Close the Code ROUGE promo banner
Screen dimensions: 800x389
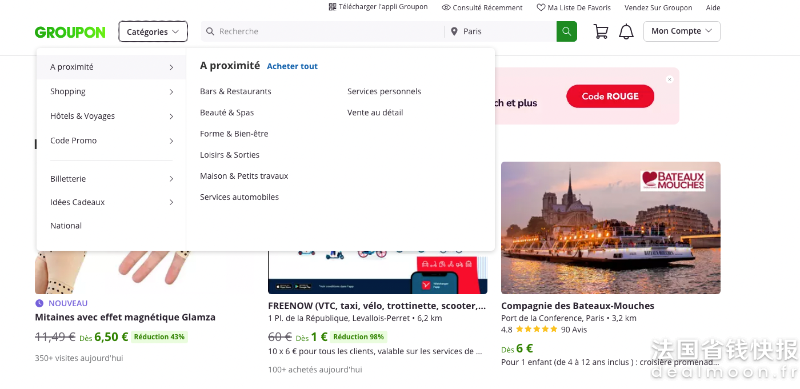coord(669,79)
